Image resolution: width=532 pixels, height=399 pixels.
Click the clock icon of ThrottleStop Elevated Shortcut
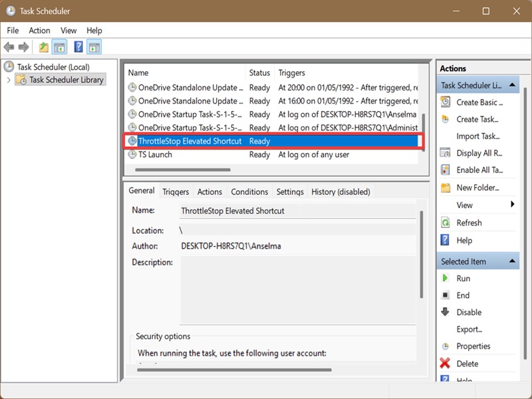coord(132,141)
